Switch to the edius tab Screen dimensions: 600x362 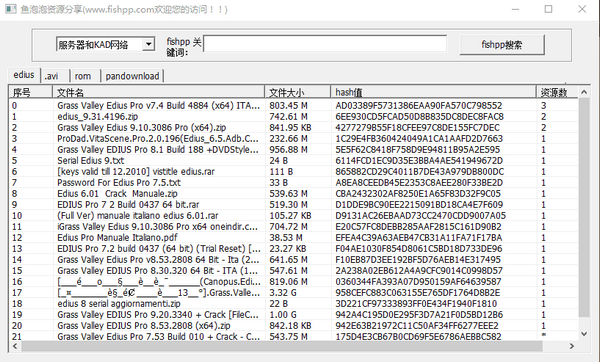pos(24,75)
